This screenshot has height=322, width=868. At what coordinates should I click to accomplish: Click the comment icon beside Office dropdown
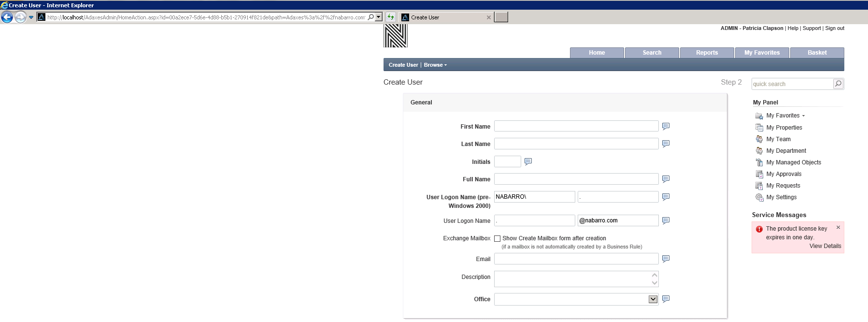pyautogui.click(x=666, y=299)
